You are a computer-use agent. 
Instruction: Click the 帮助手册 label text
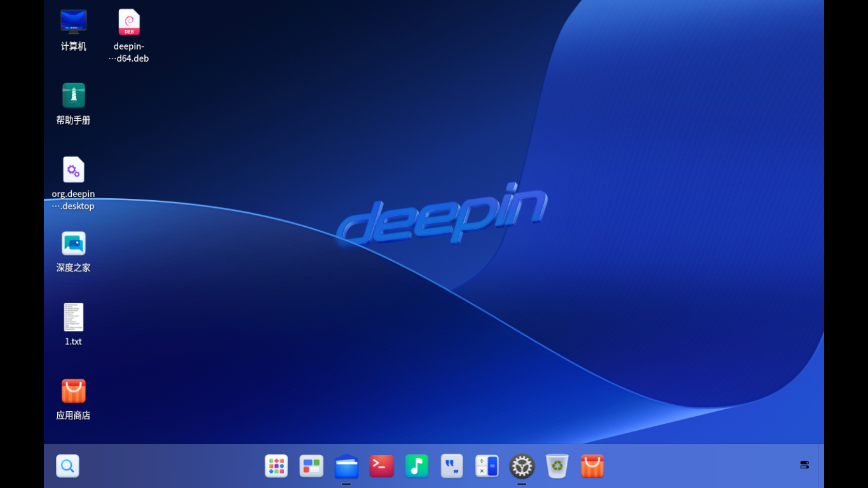74,120
